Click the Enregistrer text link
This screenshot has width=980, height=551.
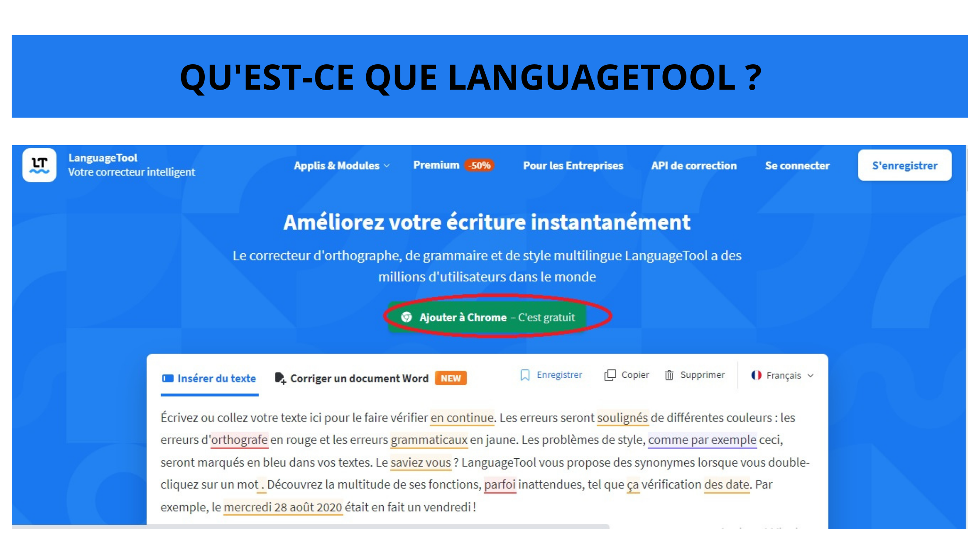click(x=559, y=375)
